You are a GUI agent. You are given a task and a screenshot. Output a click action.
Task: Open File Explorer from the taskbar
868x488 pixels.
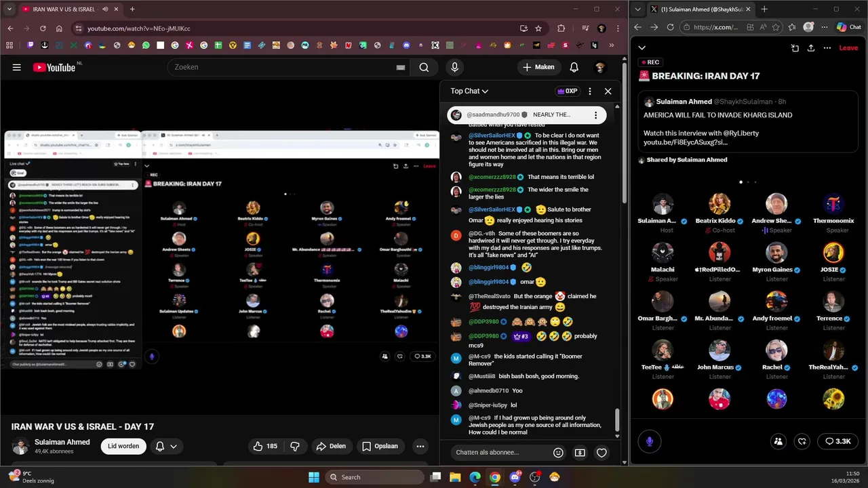click(455, 477)
